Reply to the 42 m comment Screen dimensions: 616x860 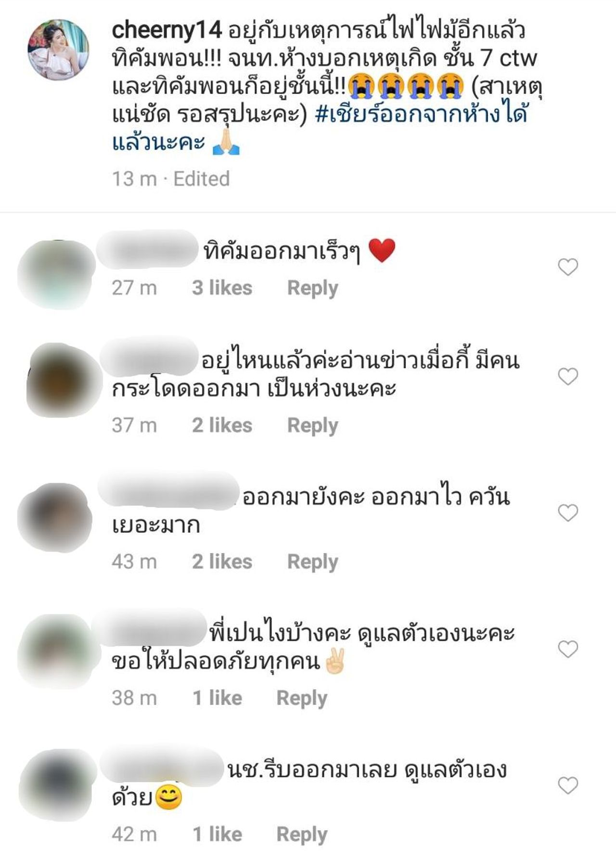pos(302,834)
